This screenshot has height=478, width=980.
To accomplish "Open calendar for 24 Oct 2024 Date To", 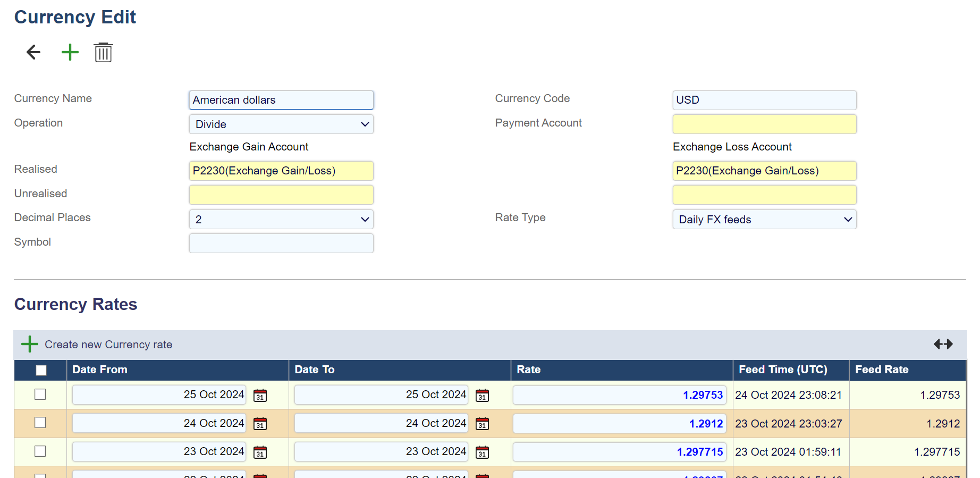I will [x=482, y=424].
